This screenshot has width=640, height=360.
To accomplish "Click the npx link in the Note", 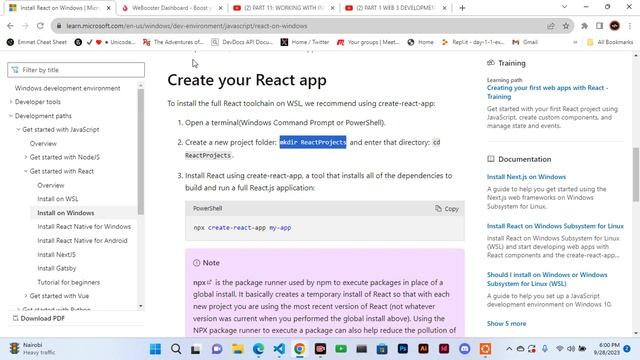I will tap(202, 282).
